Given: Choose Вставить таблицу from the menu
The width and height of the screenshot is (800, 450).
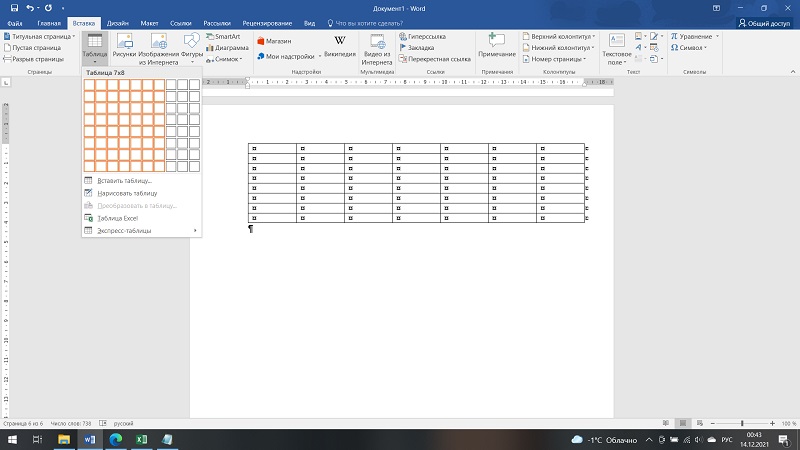Looking at the screenshot, I should click(124, 181).
